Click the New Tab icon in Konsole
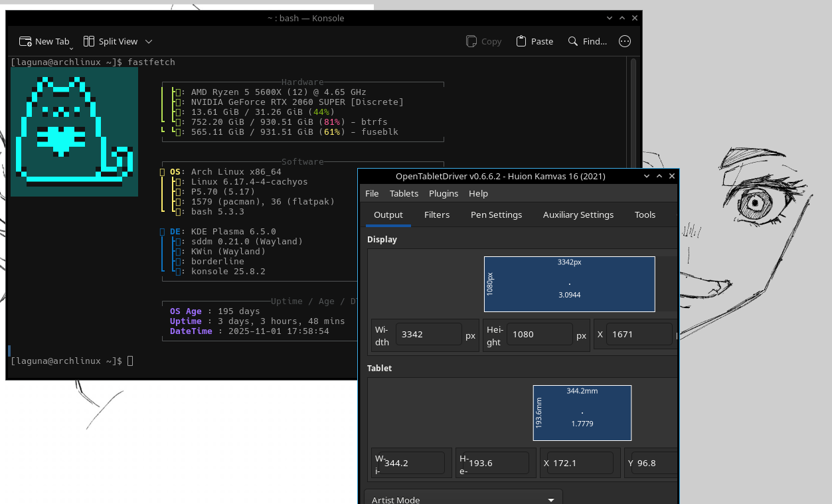The image size is (832, 504). click(x=26, y=41)
